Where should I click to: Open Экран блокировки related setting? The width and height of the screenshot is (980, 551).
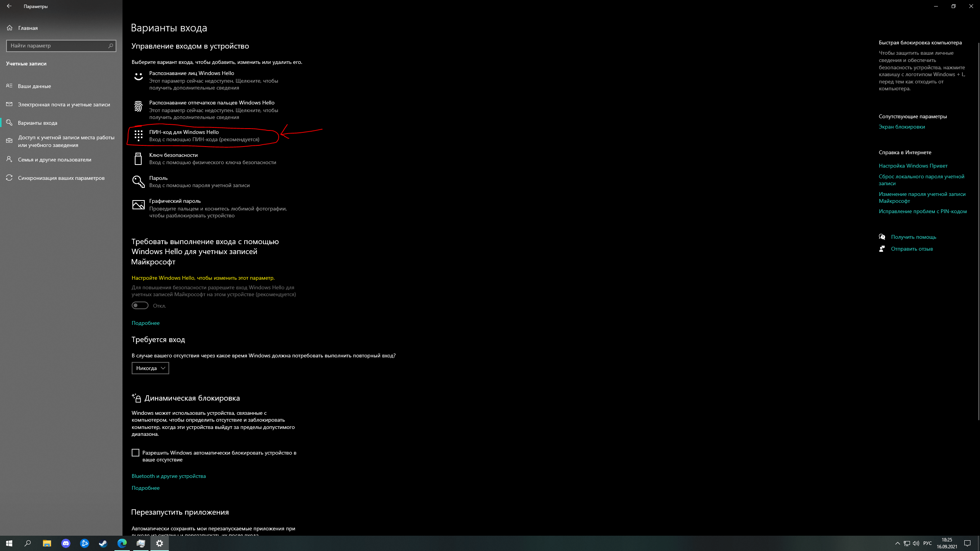tap(902, 127)
